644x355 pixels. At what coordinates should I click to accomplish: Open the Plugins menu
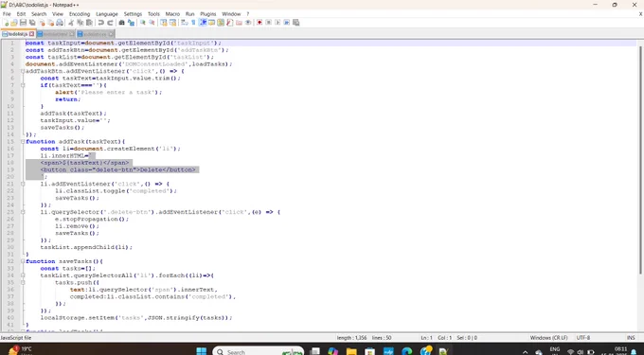(x=207, y=14)
